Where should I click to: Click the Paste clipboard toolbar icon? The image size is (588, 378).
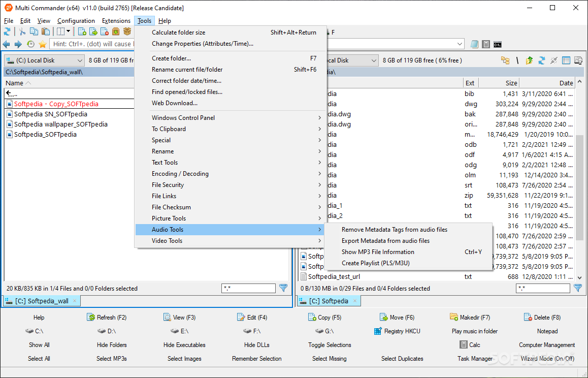coord(45,31)
